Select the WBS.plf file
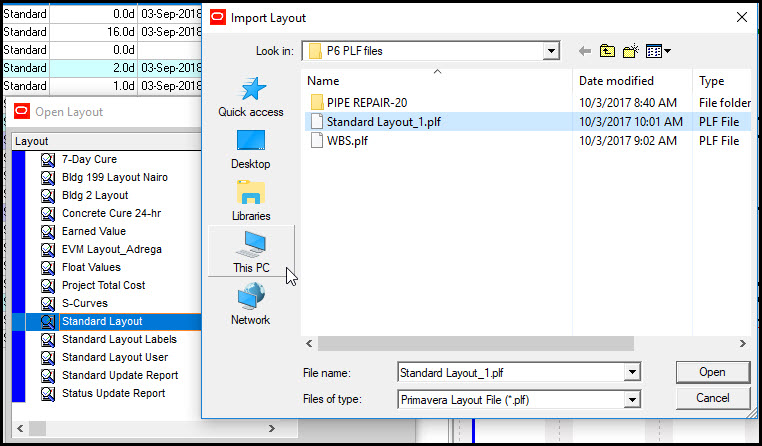This screenshot has height=446, width=762. pyautogui.click(x=346, y=141)
